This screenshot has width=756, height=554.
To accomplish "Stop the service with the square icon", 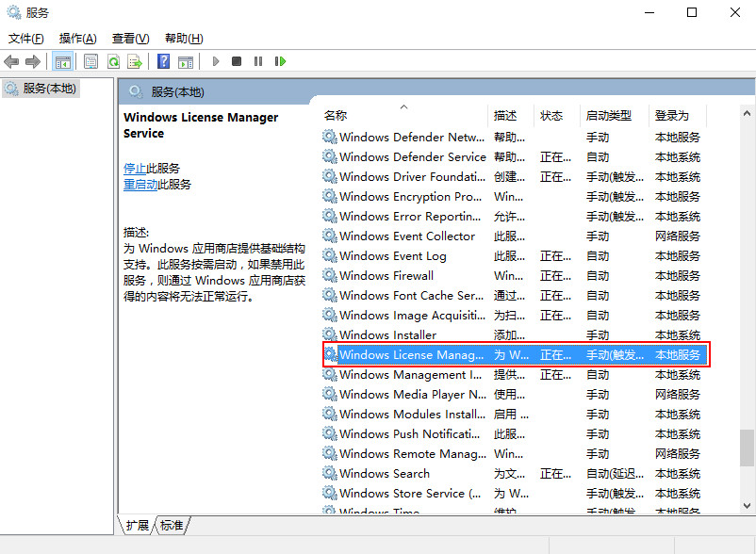I will (238, 61).
